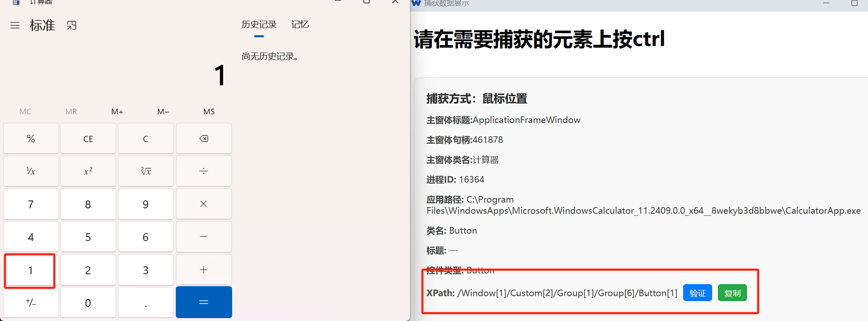Click the 请在需要捕获的元素上按ctrl heading

(x=539, y=39)
